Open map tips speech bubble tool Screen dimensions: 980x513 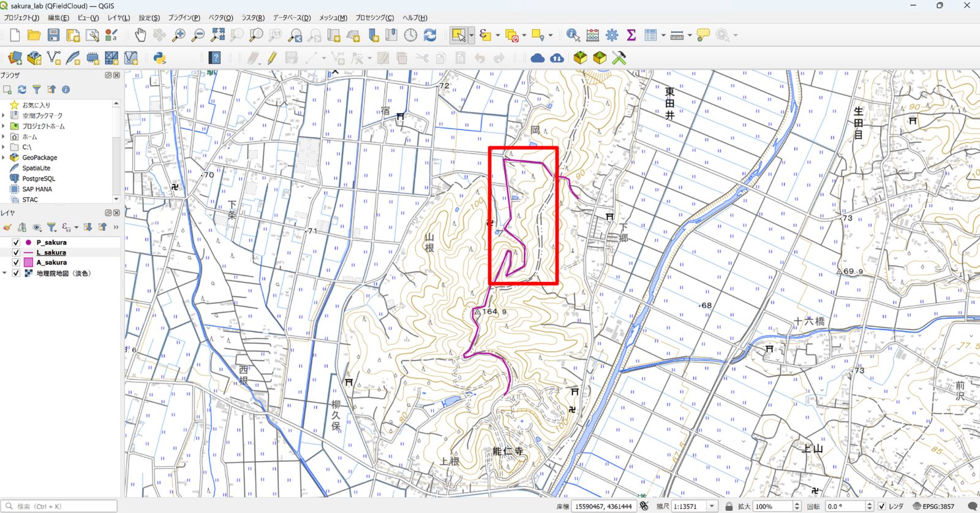tap(703, 35)
